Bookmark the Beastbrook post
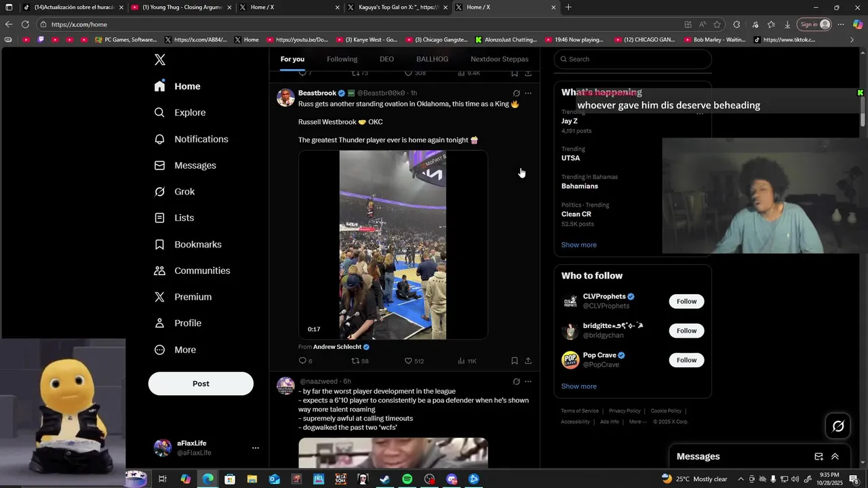 click(x=515, y=361)
